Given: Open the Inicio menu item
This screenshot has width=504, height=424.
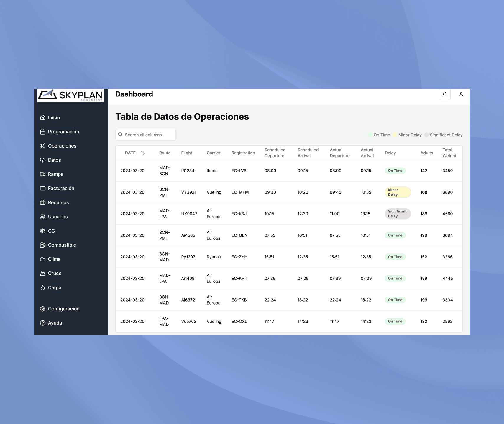Looking at the screenshot, I should tap(54, 117).
